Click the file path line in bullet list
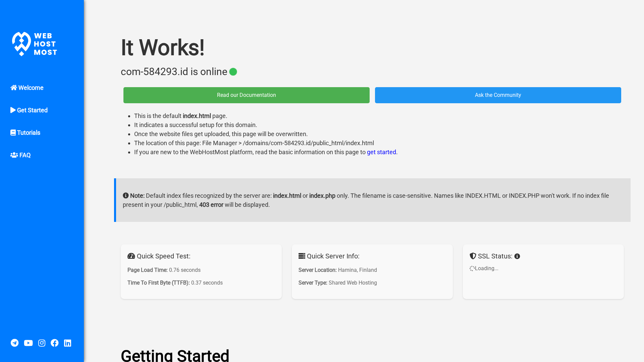644x362 pixels. (x=254, y=143)
